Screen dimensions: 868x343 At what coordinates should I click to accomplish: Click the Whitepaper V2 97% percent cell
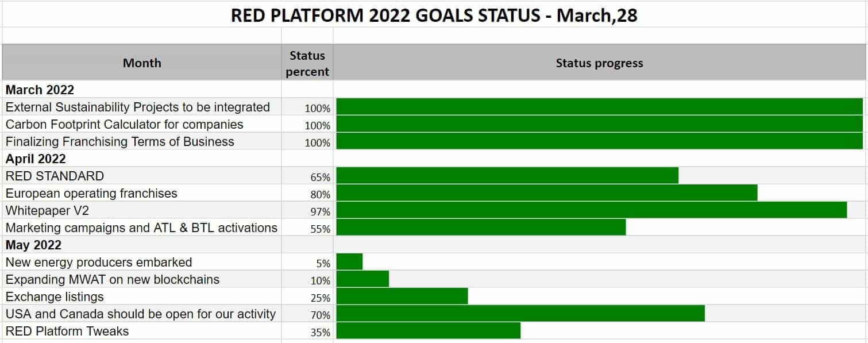click(307, 210)
